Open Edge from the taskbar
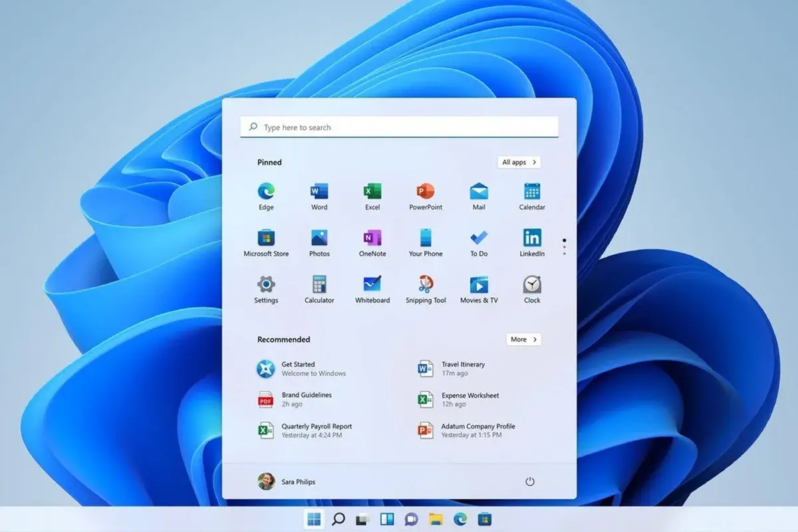The width and height of the screenshot is (798, 532). click(460, 519)
